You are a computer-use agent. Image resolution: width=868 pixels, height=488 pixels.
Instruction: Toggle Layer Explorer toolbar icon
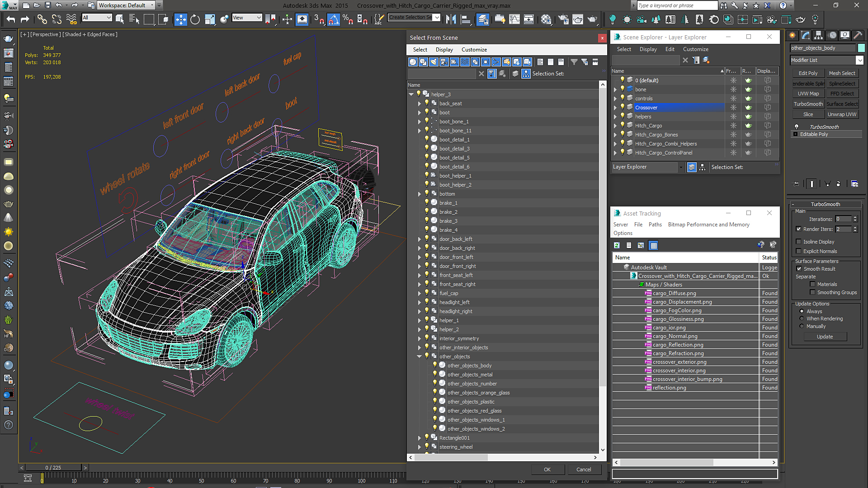482,19
